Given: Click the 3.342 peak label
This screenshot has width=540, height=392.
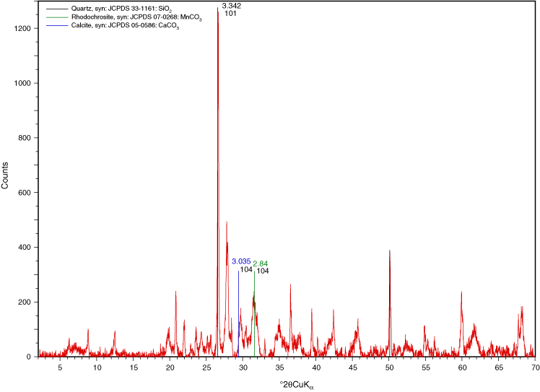Looking at the screenshot, I should (231, 5).
